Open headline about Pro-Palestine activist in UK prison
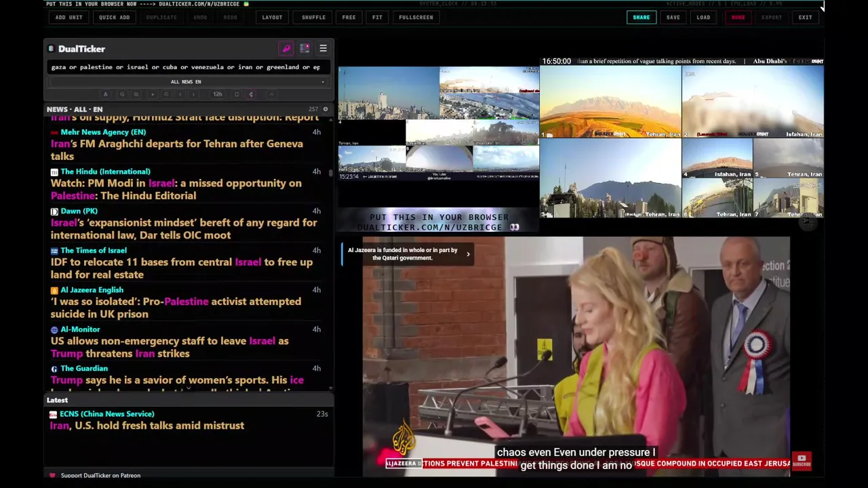 (x=176, y=307)
